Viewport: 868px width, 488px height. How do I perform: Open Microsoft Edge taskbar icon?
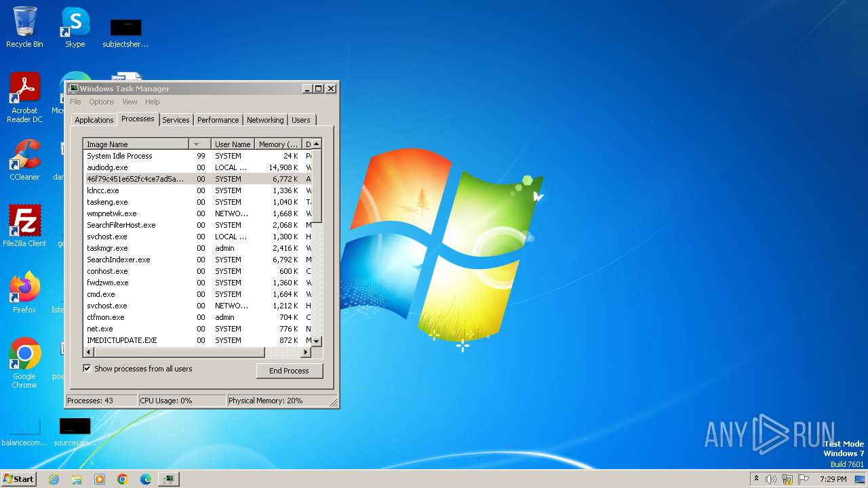[x=146, y=479]
